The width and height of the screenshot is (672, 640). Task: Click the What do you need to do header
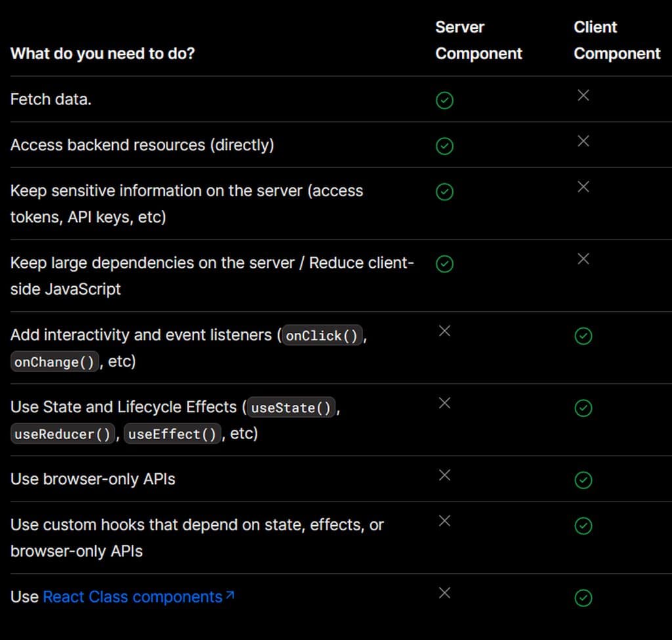tap(102, 54)
